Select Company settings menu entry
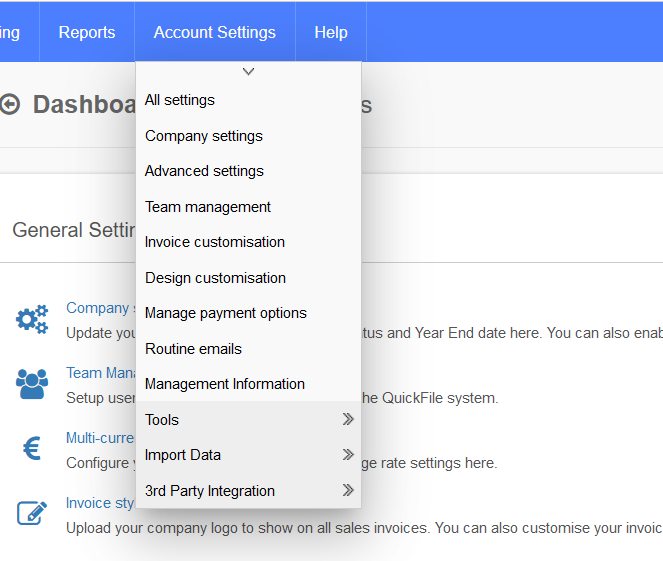This screenshot has height=561, width=663. click(x=248, y=136)
